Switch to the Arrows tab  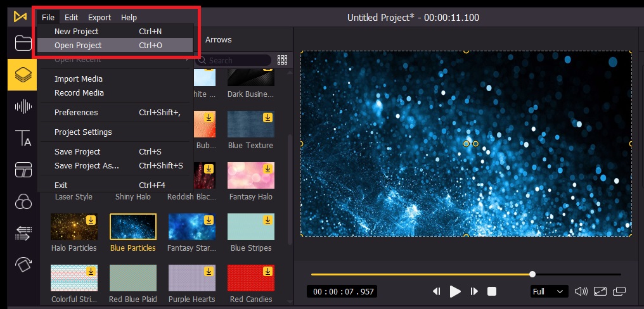click(219, 40)
